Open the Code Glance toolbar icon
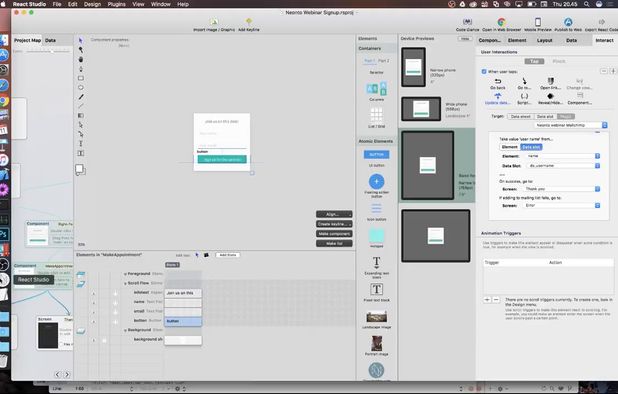Image resolution: width=618 pixels, height=394 pixels. pos(467,22)
